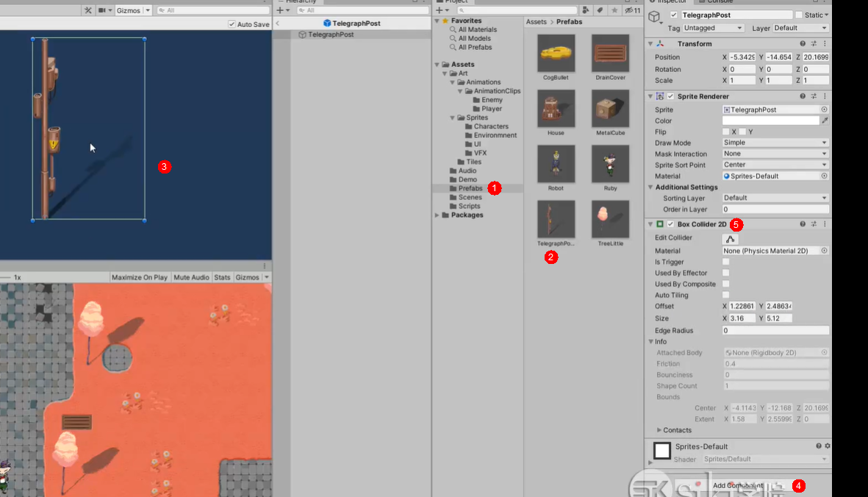Toggle Used By Effector checkbox
The height and width of the screenshot is (497, 868).
[x=725, y=273]
